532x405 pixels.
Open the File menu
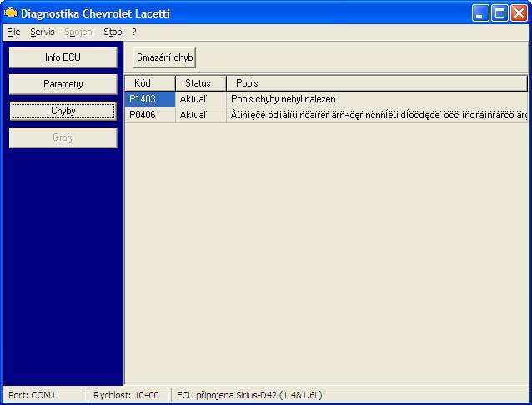coord(13,32)
